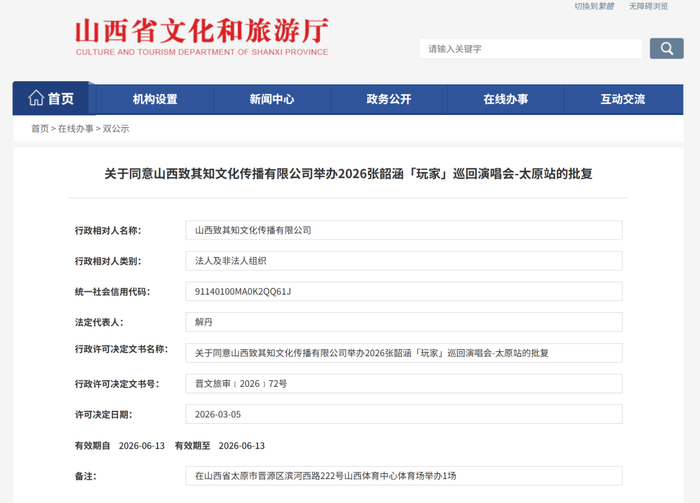Screen dimensions: 700x503
Task: Click the 山西省文化和旅游厅 site logo
Action: pyautogui.click(x=202, y=37)
